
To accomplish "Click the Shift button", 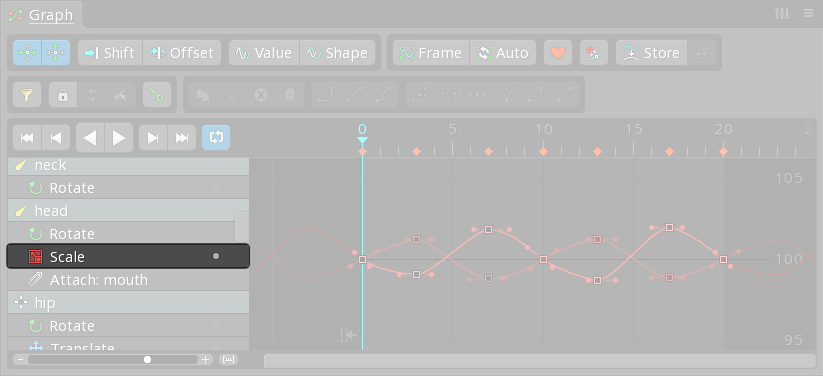I will [x=110, y=53].
